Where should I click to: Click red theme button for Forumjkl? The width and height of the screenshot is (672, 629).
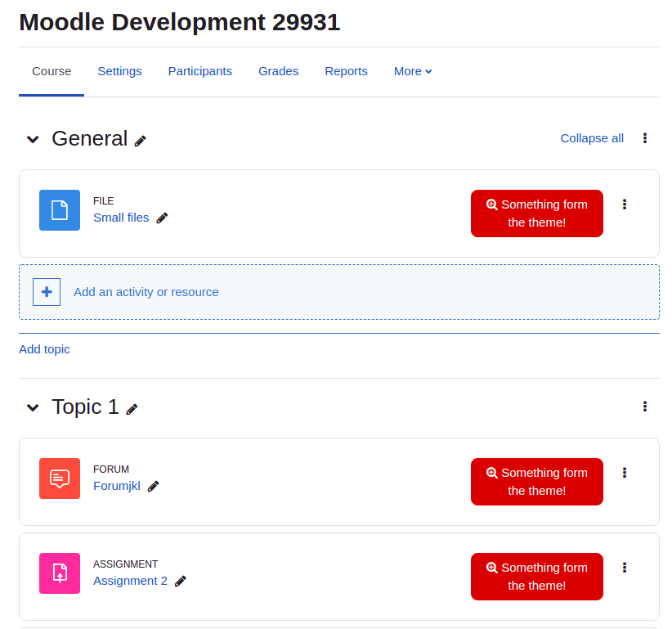[x=536, y=482]
